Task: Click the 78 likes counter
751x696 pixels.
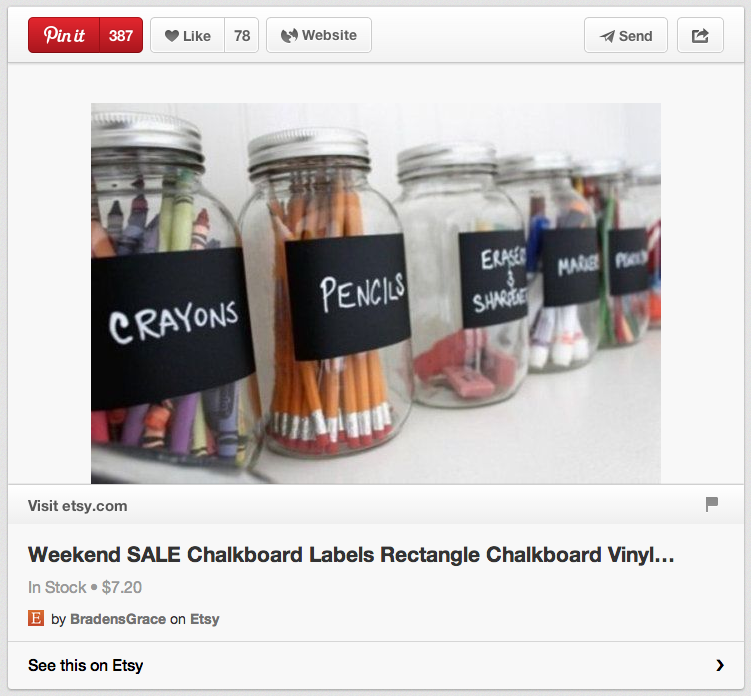Action: (242, 35)
